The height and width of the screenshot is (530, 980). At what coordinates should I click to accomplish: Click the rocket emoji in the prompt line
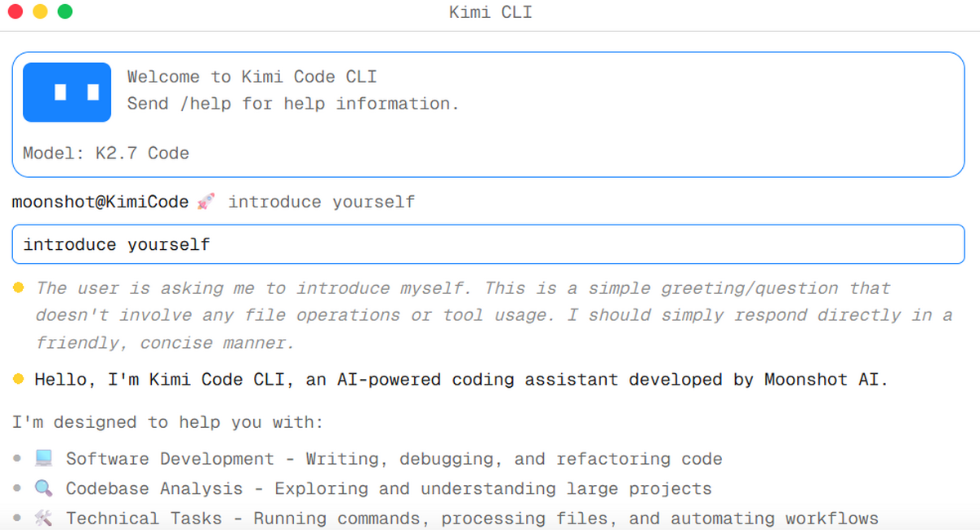pyautogui.click(x=207, y=202)
